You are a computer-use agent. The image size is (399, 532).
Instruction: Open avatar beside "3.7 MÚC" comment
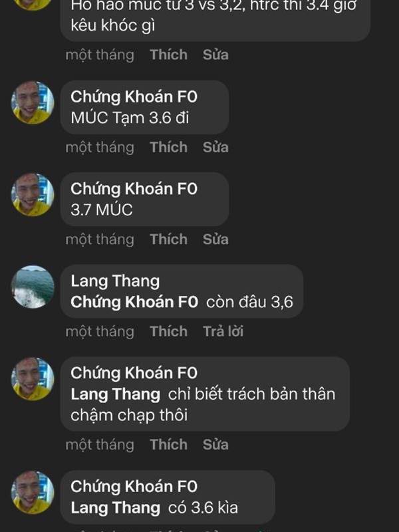(x=33, y=195)
